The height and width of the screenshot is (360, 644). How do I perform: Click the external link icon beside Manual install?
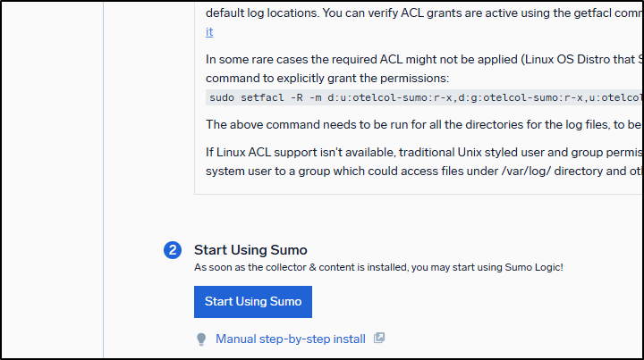(379, 339)
